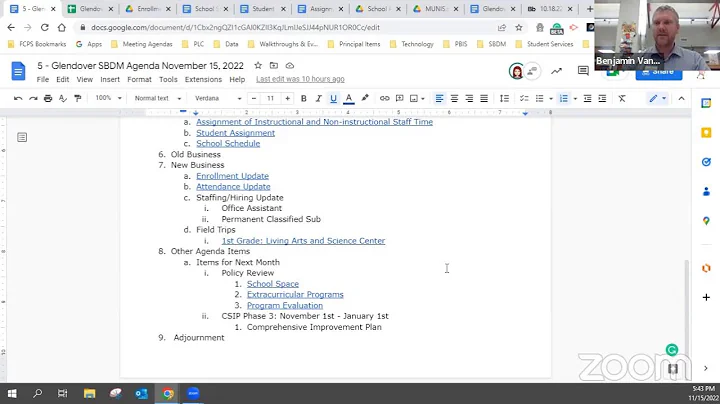The width and height of the screenshot is (720, 404).
Task: Open line and paragraph spacing
Action: [x=504, y=98]
